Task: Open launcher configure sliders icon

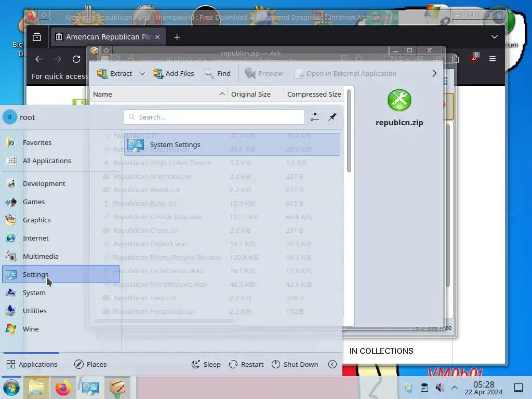Action: coord(315,117)
